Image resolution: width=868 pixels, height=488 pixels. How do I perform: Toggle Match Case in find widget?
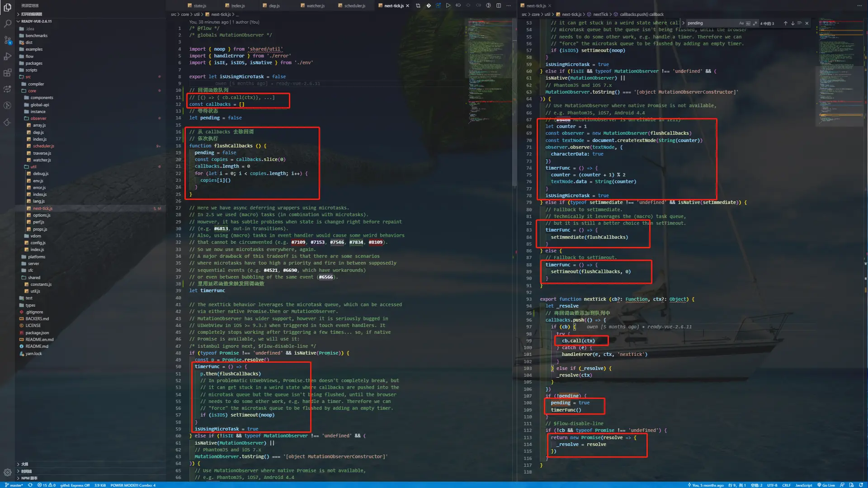tap(741, 23)
